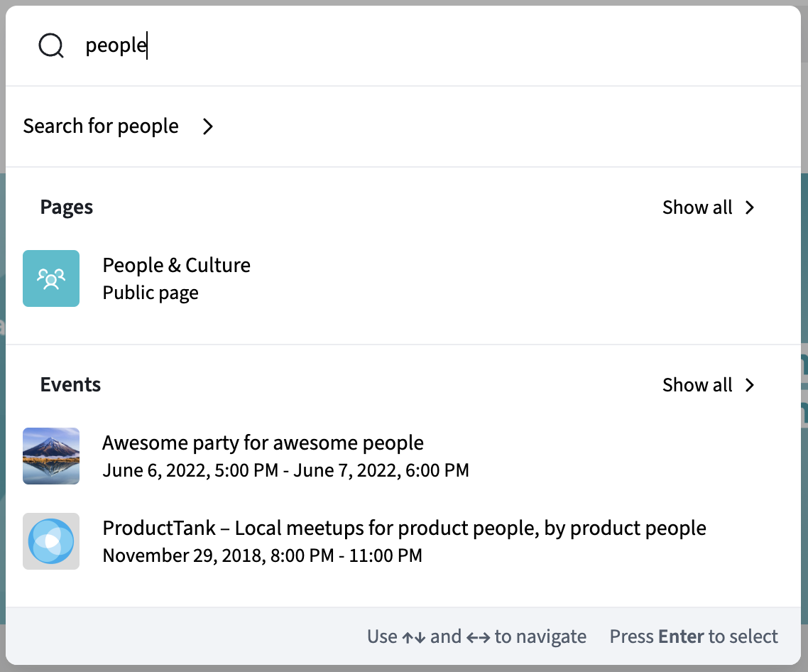Click the Events section heading

tap(70, 385)
